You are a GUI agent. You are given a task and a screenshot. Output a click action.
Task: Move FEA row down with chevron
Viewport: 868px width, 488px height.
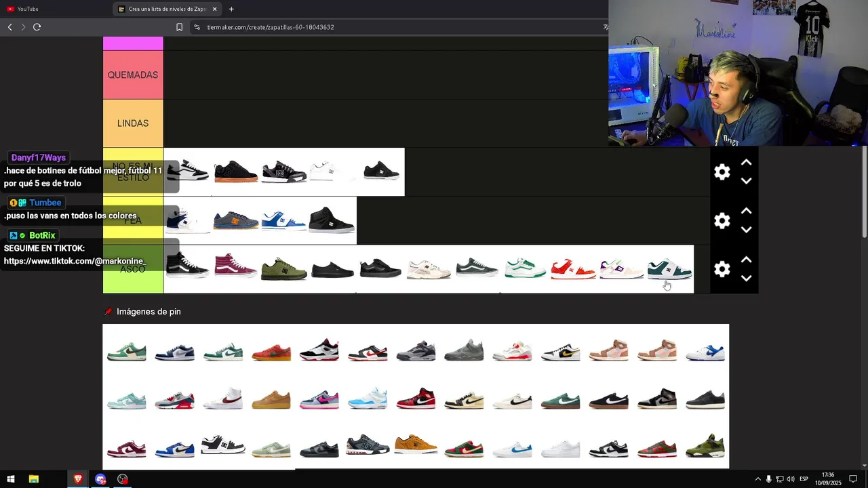(746, 230)
